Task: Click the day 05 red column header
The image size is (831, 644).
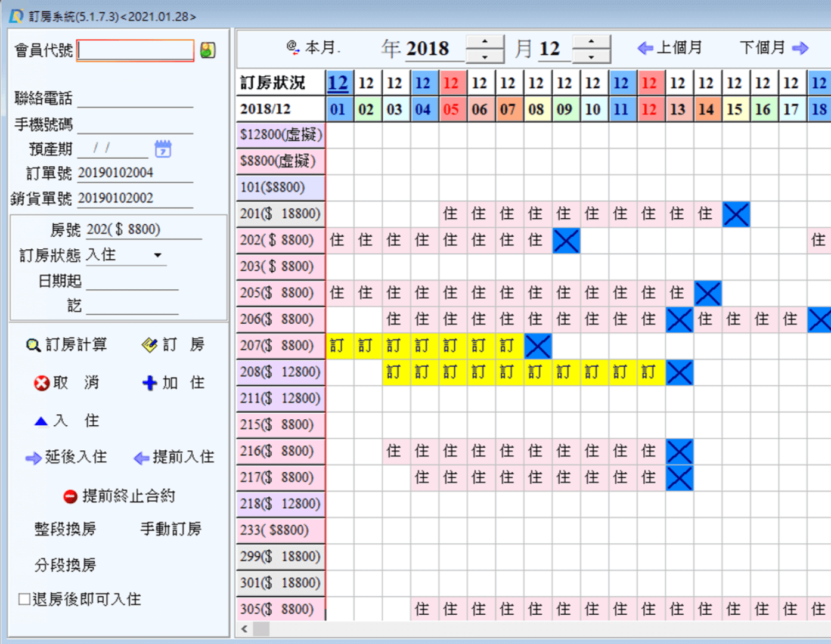Action: (451, 109)
